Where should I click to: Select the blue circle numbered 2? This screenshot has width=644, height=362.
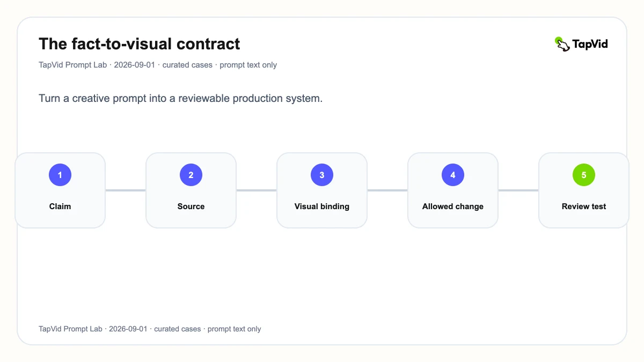coord(191,175)
